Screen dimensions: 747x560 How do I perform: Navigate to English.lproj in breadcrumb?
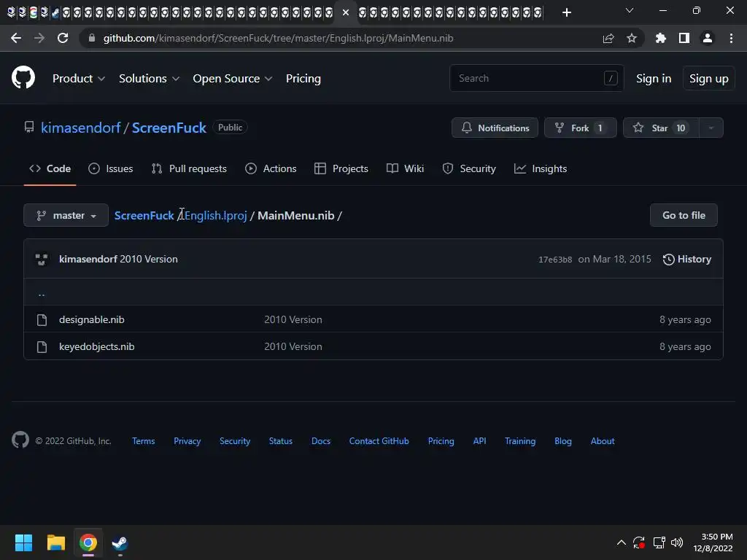click(215, 215)
